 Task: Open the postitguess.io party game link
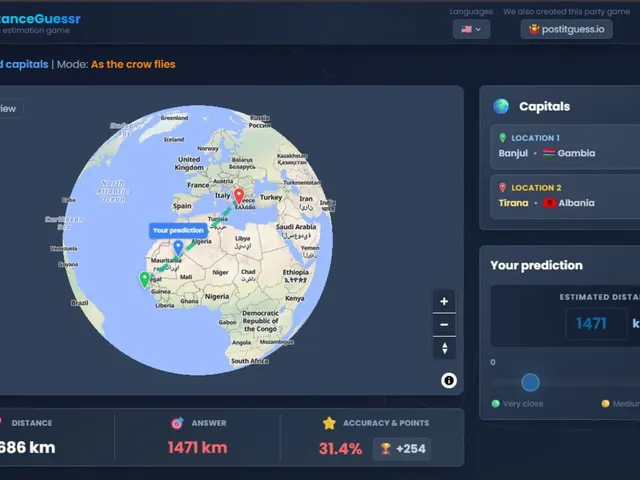coord(567,29)
